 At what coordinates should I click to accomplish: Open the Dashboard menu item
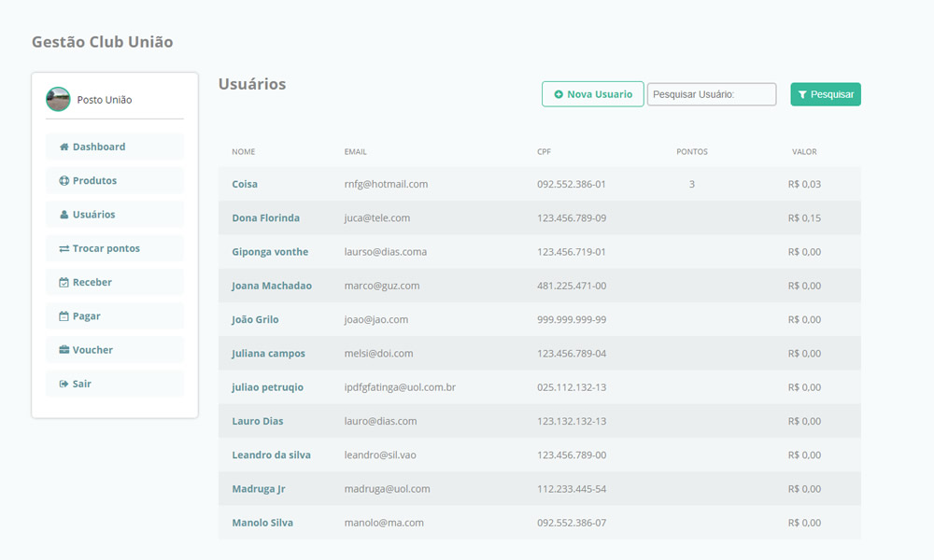pyautogui.click(x=99, y=147)
